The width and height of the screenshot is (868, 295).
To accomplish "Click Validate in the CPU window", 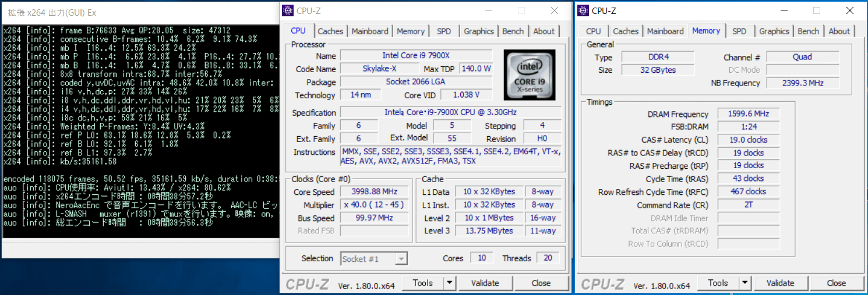I will [x=485, y=283].
